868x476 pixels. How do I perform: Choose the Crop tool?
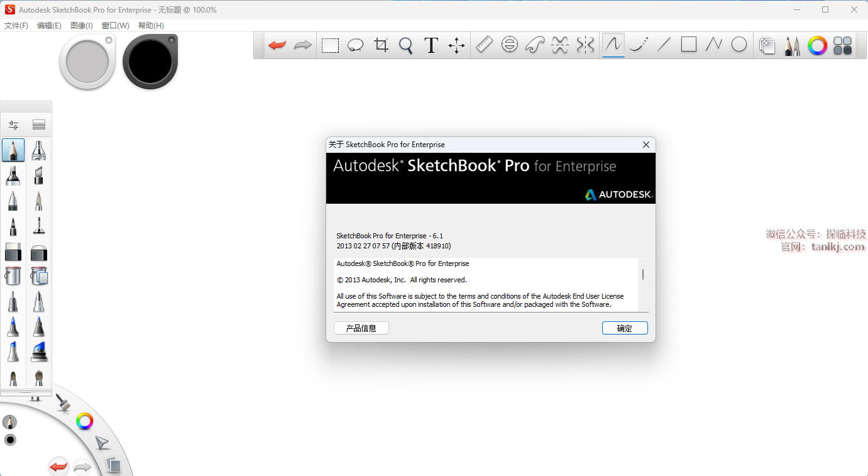(381, 45)
